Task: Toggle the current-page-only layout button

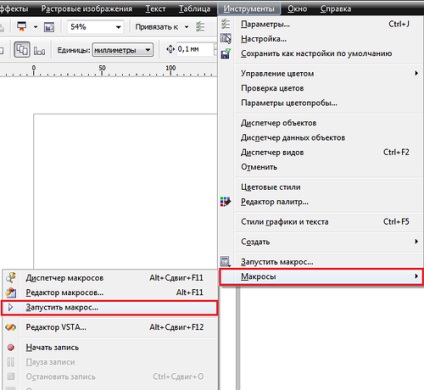Action: pyautogui.click(x=39, y=51)
